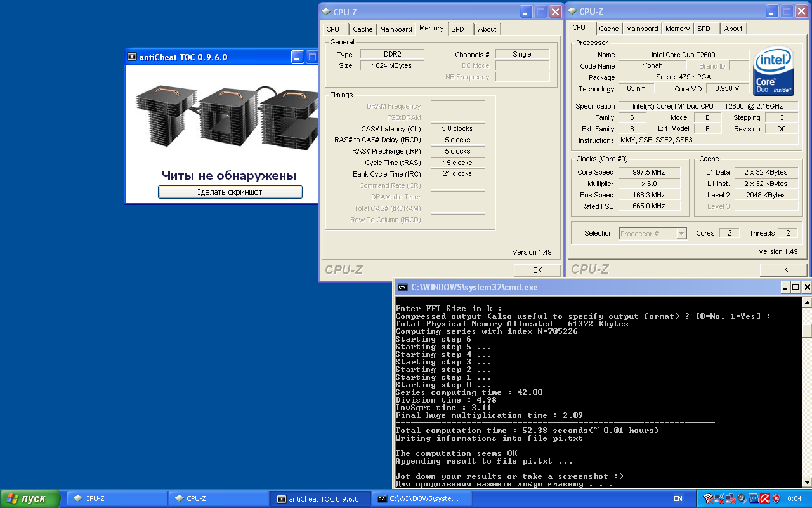Switch to first CPU-Z taskbar button
The height and width of the screenshot is (508, 812).
point(117,498)
